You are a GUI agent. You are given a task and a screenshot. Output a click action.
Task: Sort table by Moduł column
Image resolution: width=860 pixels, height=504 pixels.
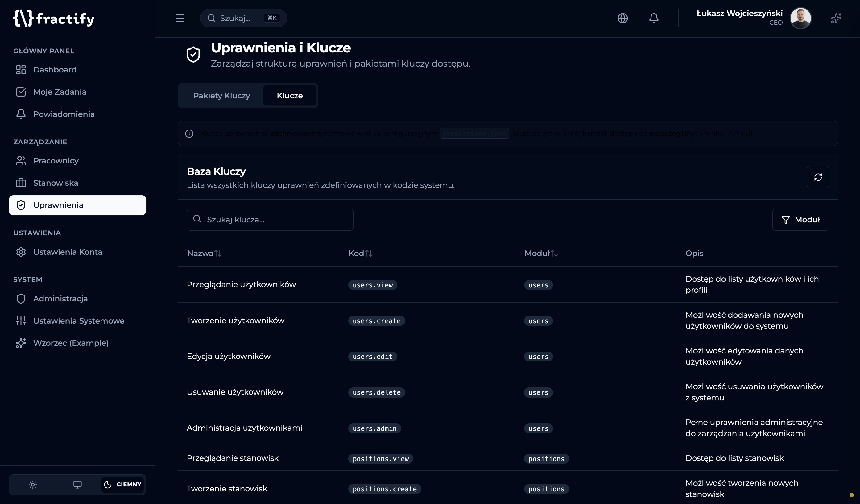[x=541, y=253]
